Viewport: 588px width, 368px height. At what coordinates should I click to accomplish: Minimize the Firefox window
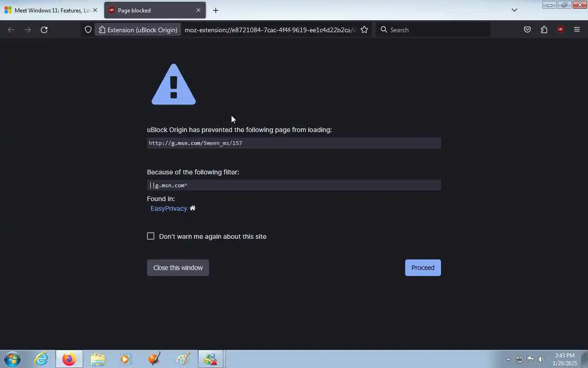click(x=549, y=5)
